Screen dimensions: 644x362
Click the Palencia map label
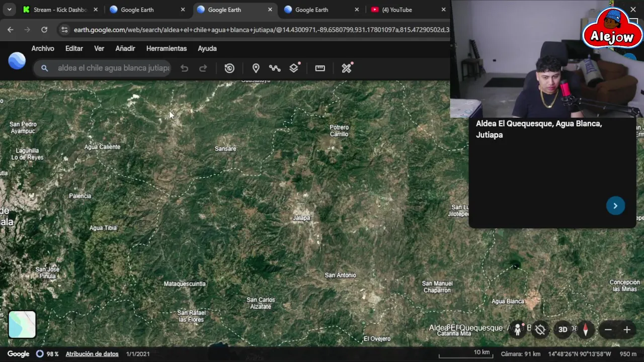coord(80,196)
